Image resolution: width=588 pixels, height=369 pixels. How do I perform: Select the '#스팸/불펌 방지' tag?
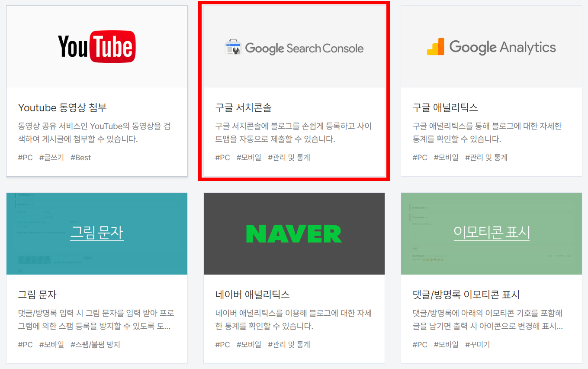click(x=95, y=345)
